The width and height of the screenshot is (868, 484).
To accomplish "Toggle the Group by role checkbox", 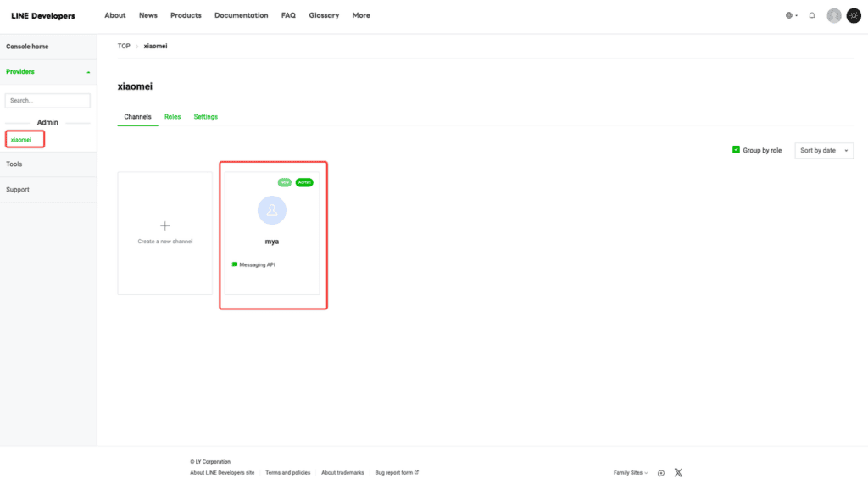I will [x=736, y=149].
